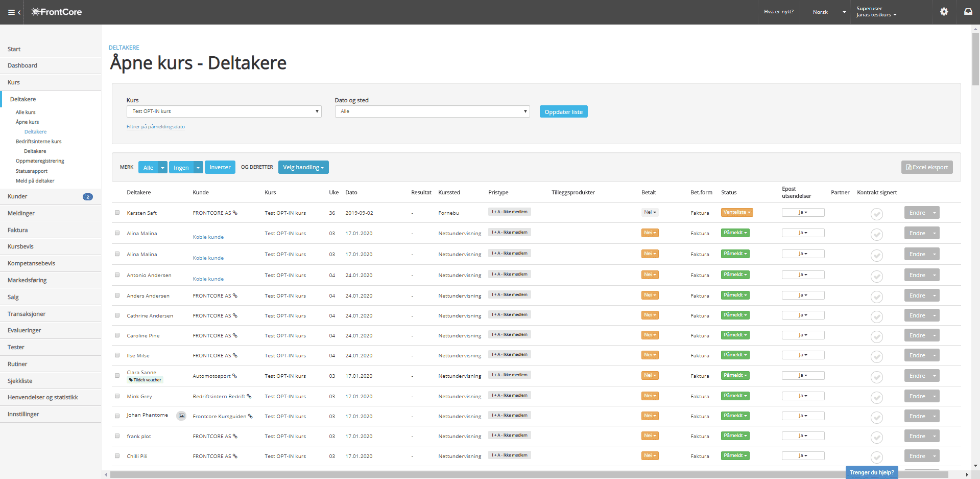Toggle the hamburger sidebar menu icon
Screen dimensions: 980x479
click(x=12, y=12)
